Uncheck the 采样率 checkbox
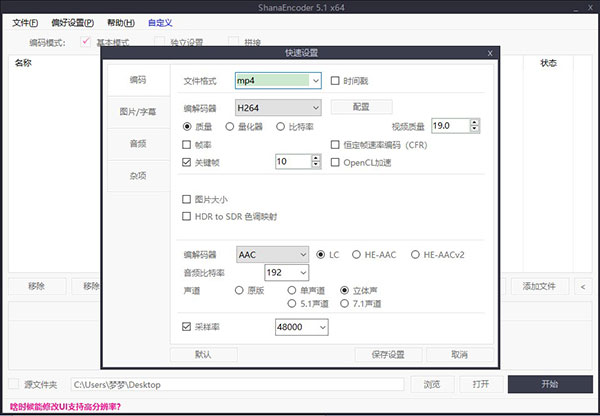The width and height of the screenshot is (600, 416). pyautogui.click(x=187, y=327)
